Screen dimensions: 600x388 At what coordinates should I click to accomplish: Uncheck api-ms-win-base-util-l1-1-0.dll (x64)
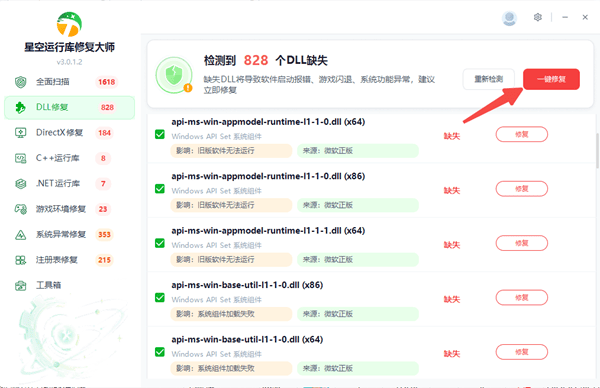[x=160, y=352]
